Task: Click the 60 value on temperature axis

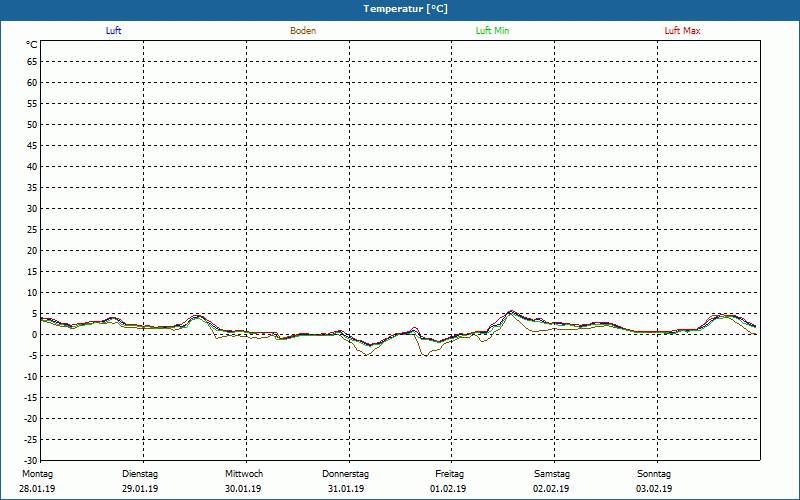Action: (x=32, y=83)
